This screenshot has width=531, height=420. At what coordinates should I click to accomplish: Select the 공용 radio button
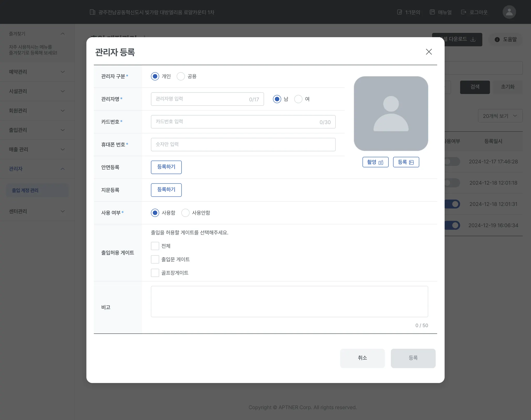[x=181, y=76]
